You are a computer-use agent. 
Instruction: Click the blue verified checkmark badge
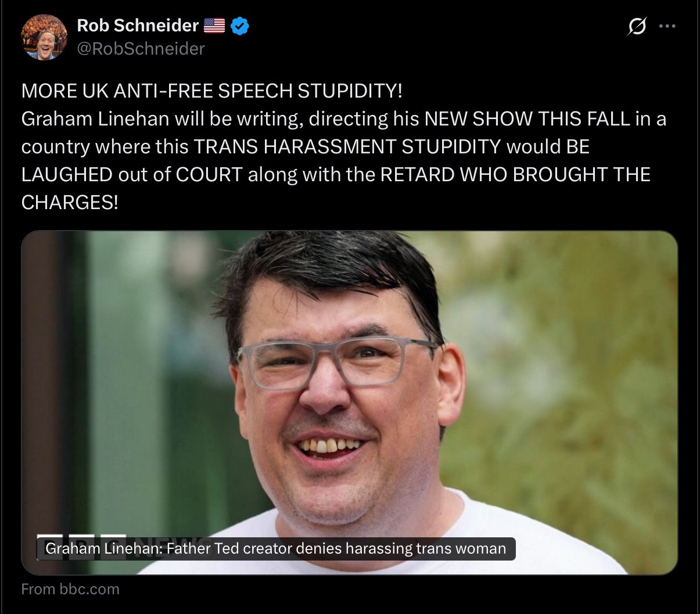240,26
